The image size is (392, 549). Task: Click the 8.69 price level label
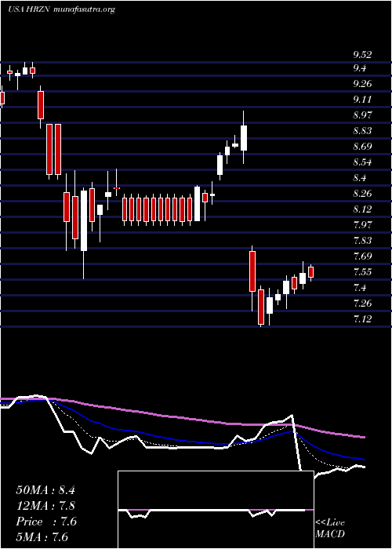point(362,147)
